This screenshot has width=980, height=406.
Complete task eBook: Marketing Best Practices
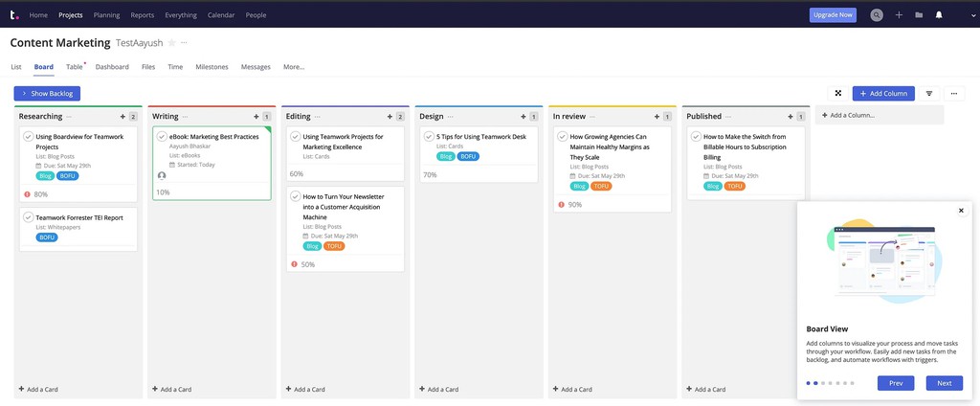click(x=162, y=136)
